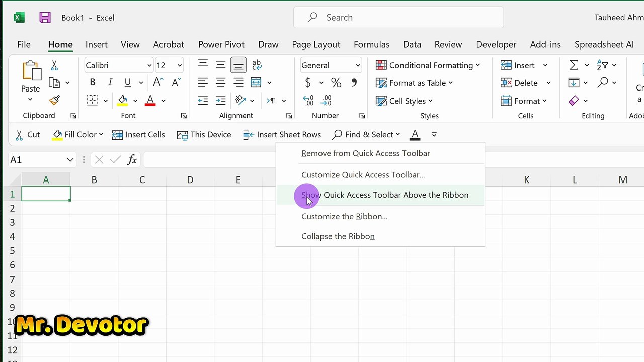Open Font group dialog launcher

184,116
